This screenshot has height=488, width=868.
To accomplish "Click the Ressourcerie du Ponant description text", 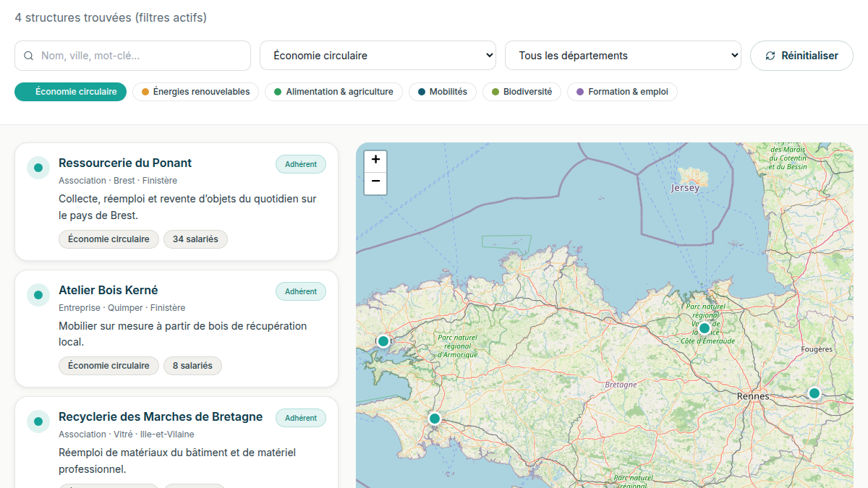I will pos(187,207).
